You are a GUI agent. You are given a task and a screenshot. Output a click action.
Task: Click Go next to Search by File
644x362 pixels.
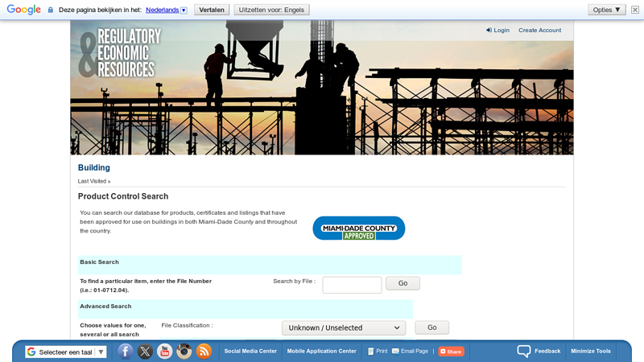pyautogui.click(x=403, y=283)
